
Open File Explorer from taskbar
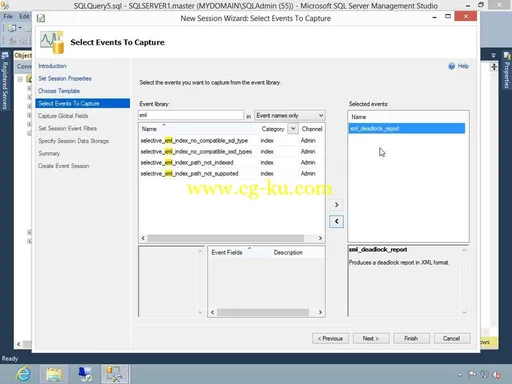pos(54,374)
